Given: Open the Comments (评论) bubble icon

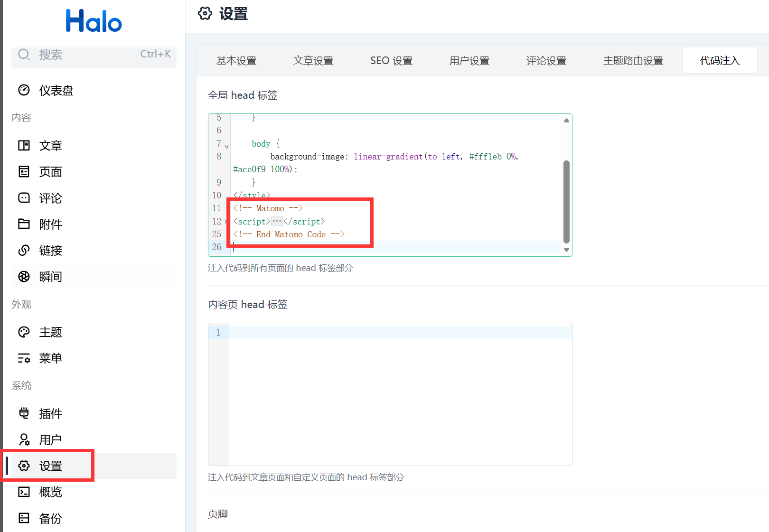Looking at the screenshot, I should 24,198.
